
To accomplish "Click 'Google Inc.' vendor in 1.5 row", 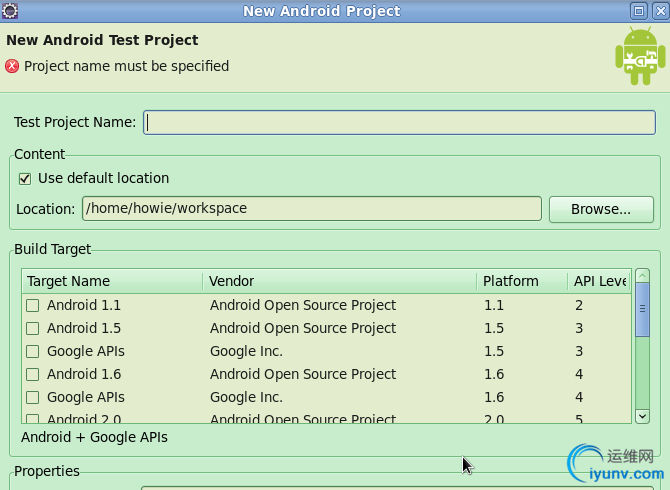I will click(246, 352).
